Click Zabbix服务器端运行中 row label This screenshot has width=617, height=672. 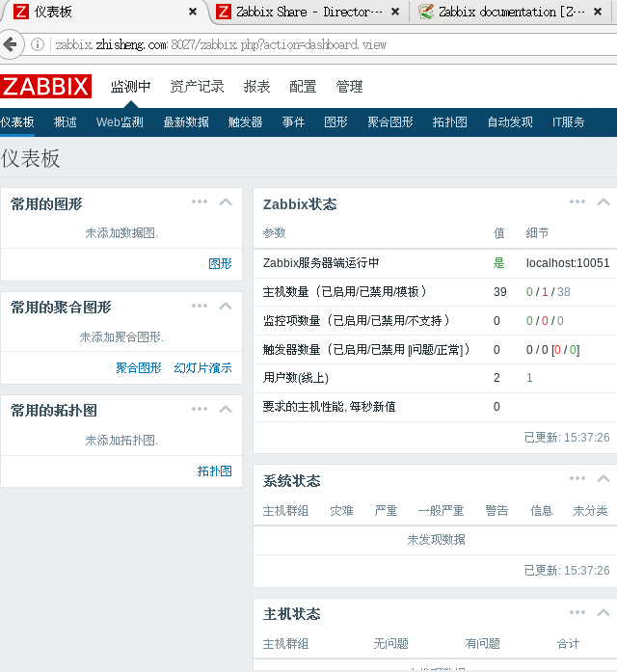pos(321,263)
